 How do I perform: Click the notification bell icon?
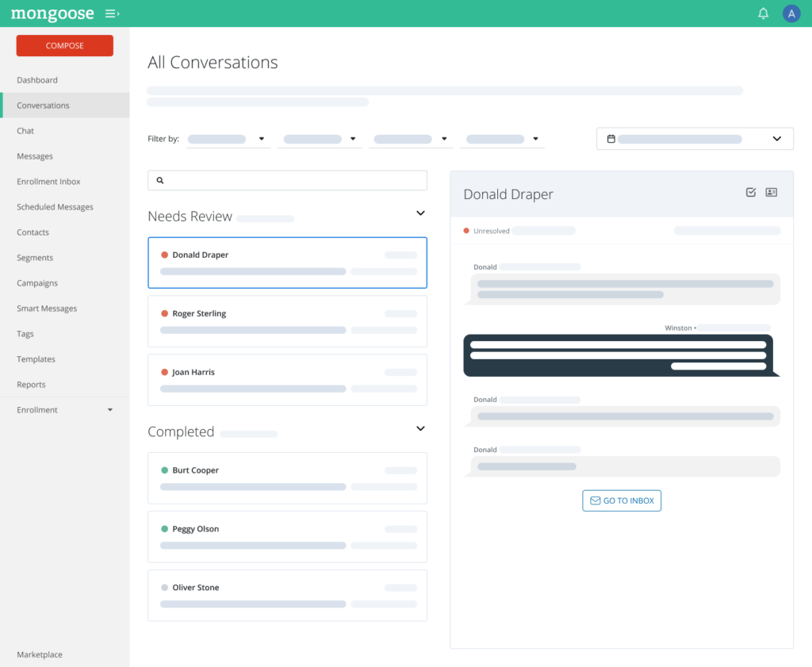tap(763, 13)
